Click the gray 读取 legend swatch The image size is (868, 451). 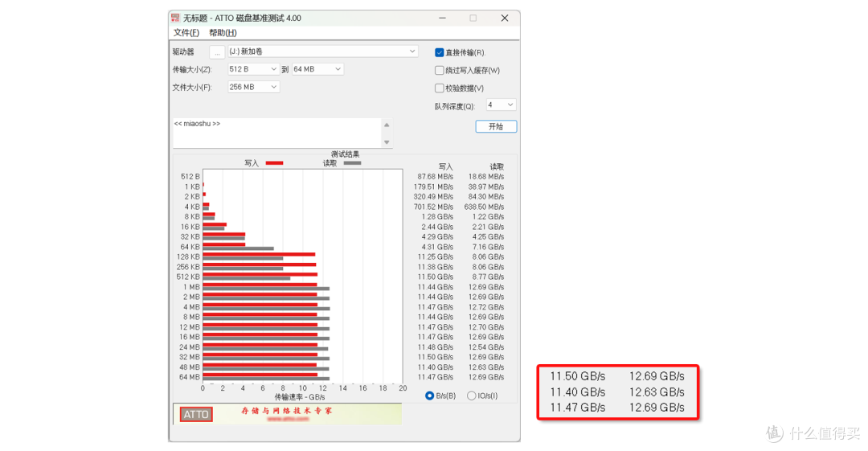tap(353, 163)
